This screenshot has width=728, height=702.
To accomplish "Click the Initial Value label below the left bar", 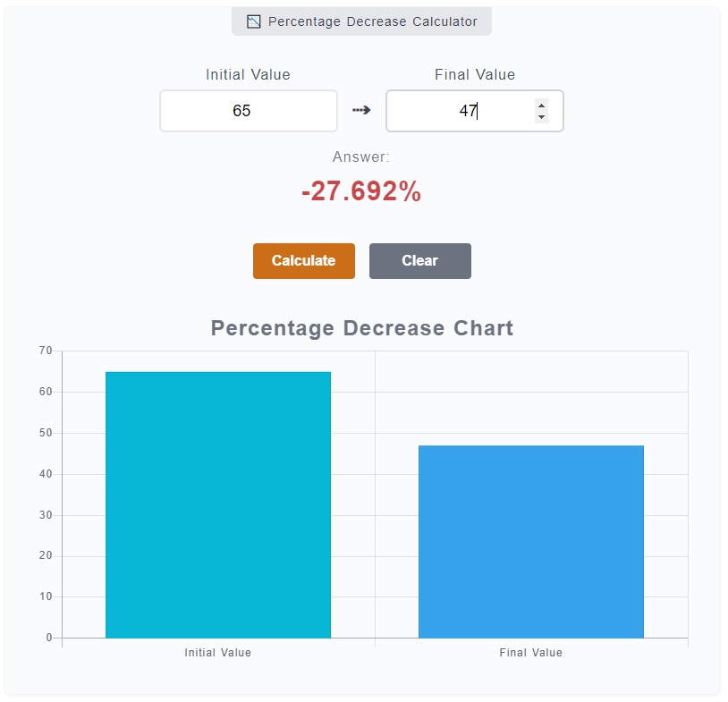I will [x=217, y=653].
